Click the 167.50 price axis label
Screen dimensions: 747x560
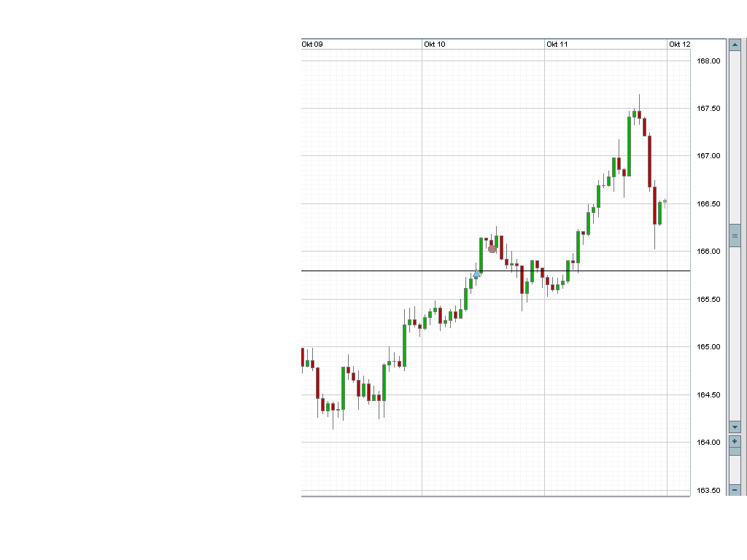click(708, 109)
